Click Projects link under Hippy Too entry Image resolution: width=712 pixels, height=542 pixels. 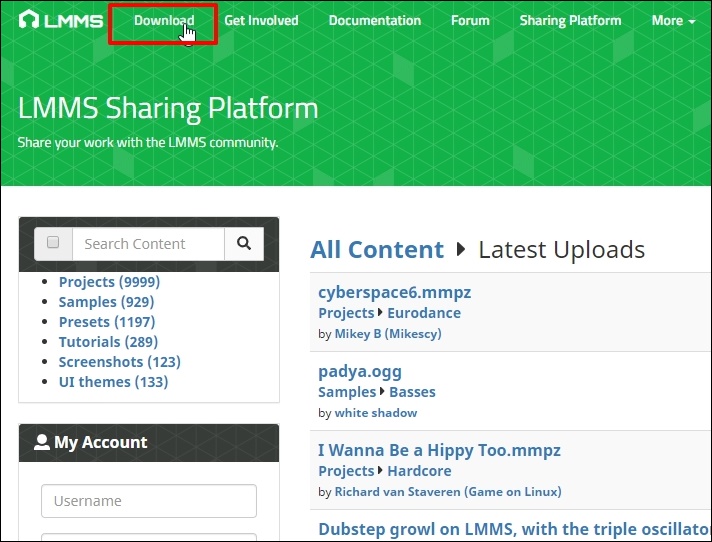tap(346, 471)
